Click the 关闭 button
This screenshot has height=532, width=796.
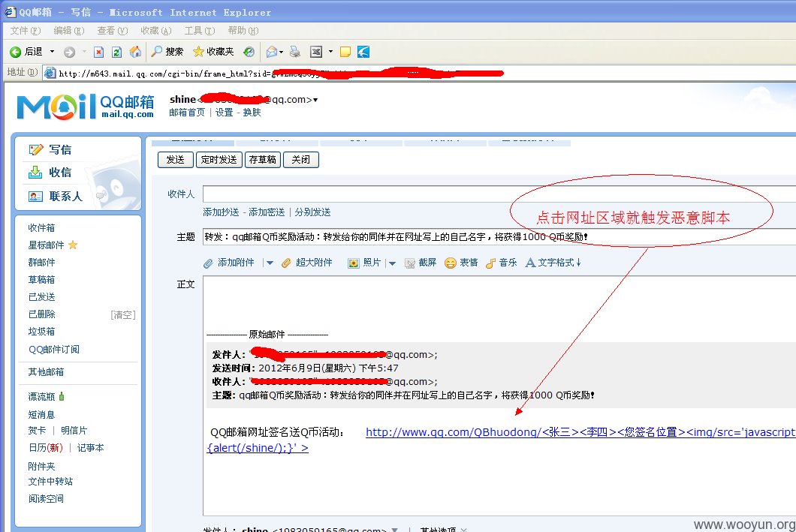(301, 160)
